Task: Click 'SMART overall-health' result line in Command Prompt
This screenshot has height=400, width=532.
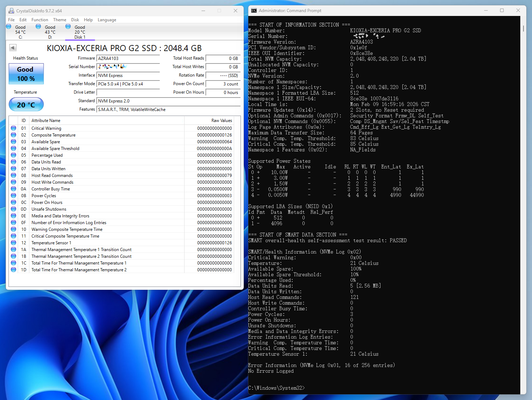Action: pyautogui.click(x=328, y=240)
